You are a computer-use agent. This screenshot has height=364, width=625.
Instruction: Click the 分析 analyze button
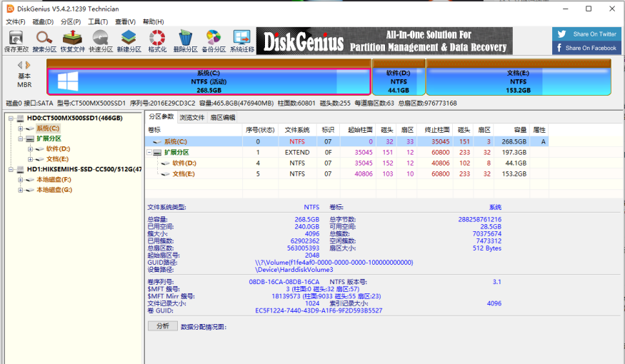click(x=163, y=326)
